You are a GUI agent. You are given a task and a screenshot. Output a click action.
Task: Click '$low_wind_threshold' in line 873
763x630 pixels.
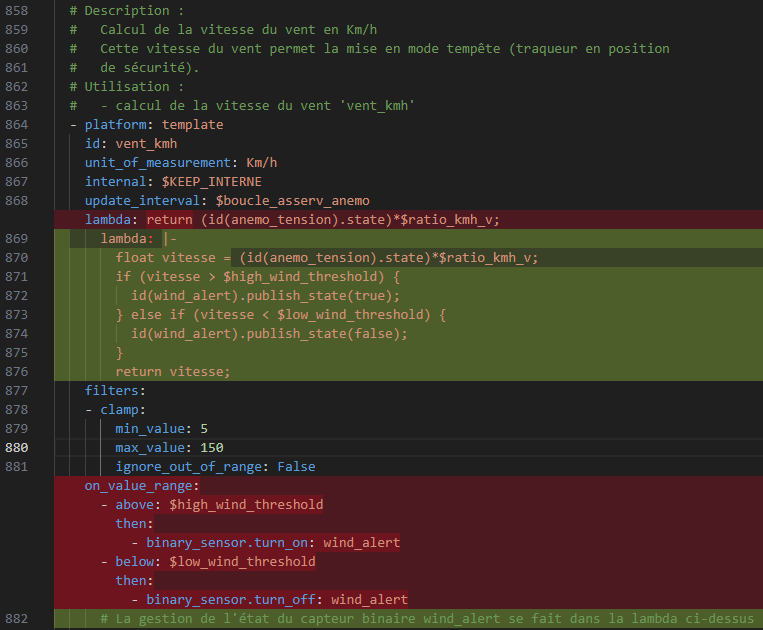pyautogui.click(x=350, y=314)
